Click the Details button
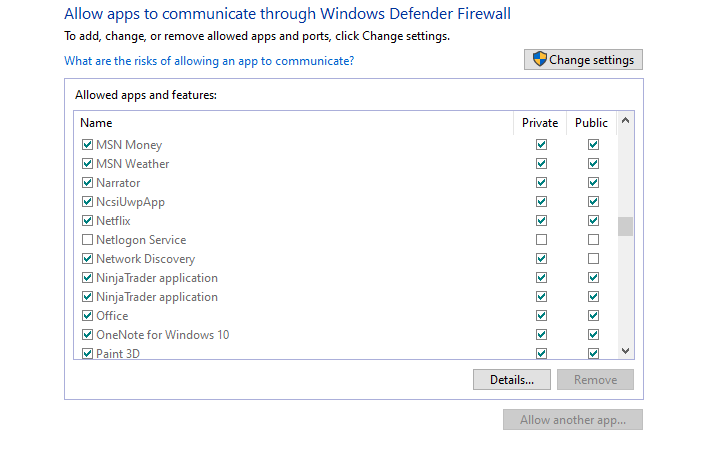This screenshot has height=461, width=711. click(x=511, y=380)
